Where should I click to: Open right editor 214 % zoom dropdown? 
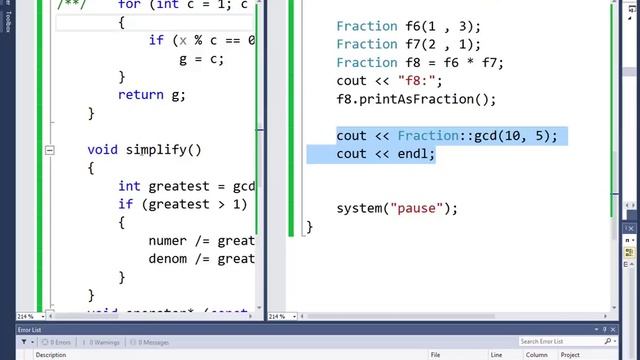294,316
